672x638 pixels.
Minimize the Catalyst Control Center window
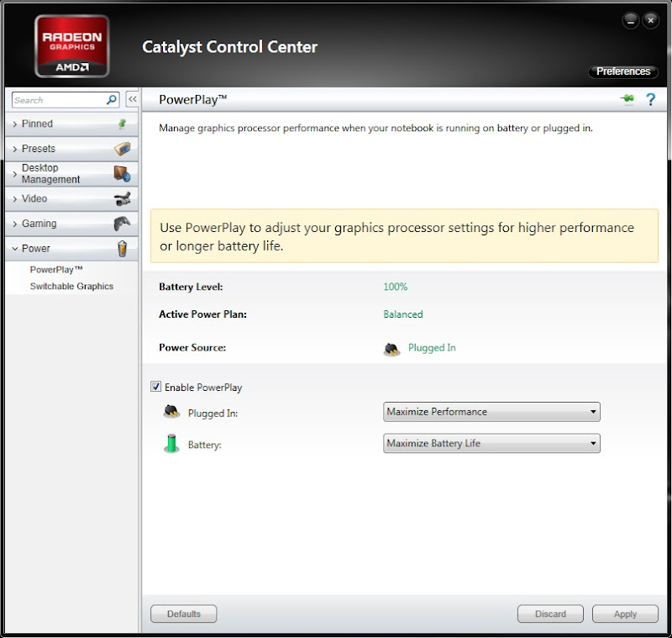[631, 20]
